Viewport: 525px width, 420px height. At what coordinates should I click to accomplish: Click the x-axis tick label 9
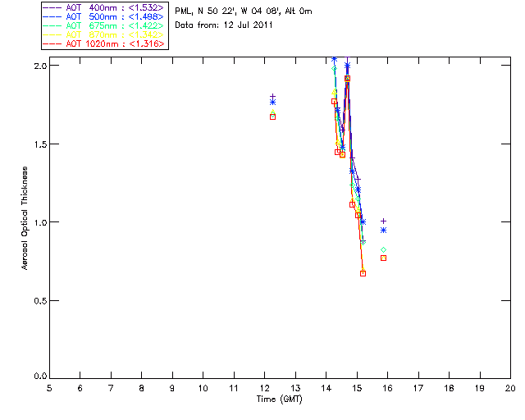point(172,388)
